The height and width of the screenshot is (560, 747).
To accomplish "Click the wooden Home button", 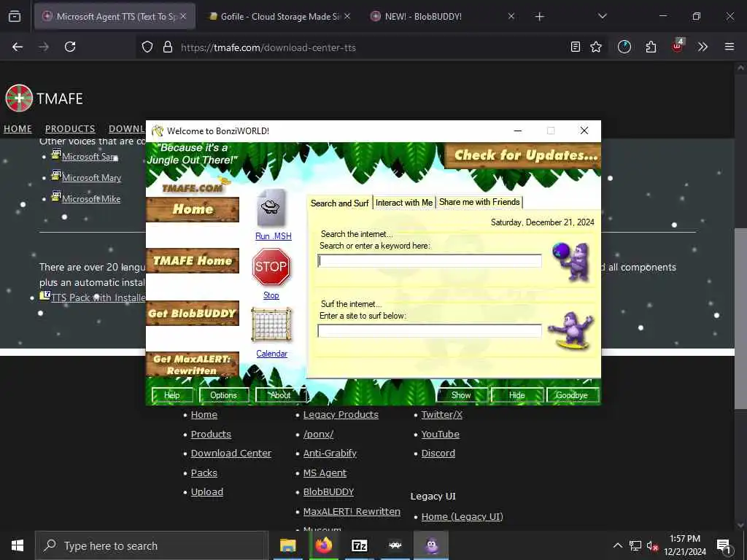I will pyautogui.click(x=193, y=209).
